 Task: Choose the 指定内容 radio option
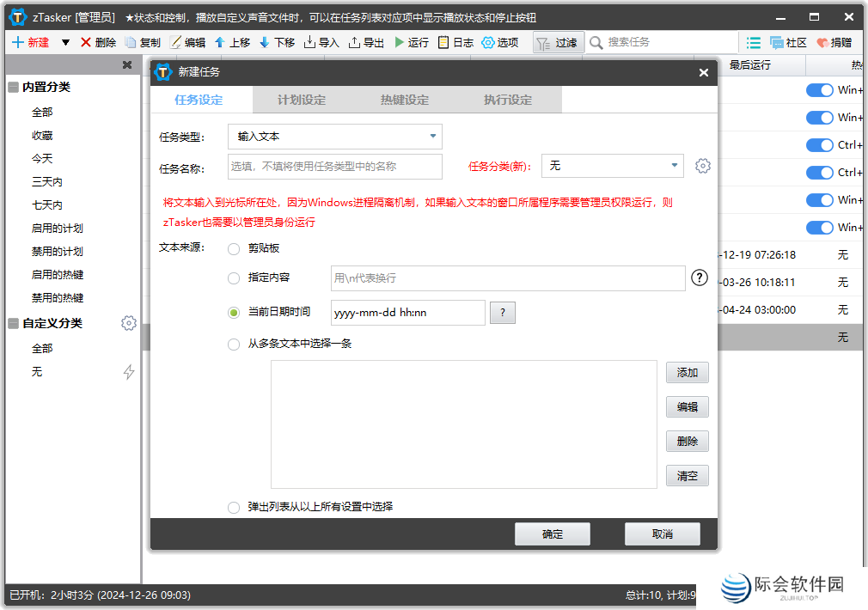(233, 278)
